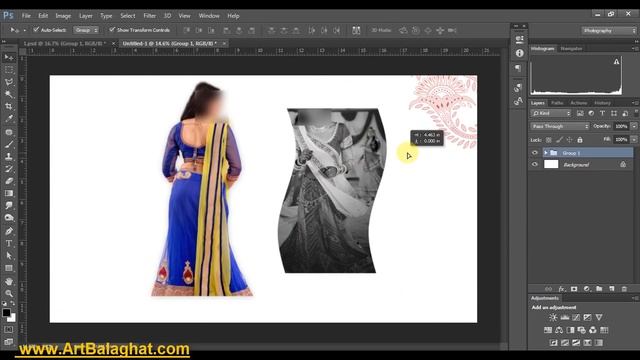Open the File menu

coord(26,16)
